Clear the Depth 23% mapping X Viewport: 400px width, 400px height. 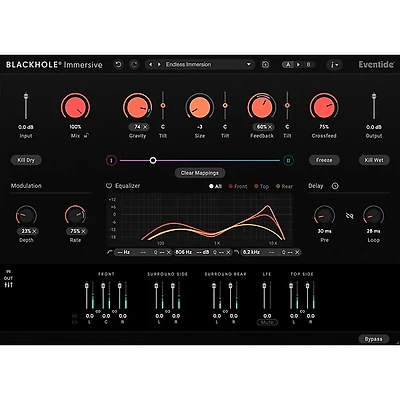(34, 231)
